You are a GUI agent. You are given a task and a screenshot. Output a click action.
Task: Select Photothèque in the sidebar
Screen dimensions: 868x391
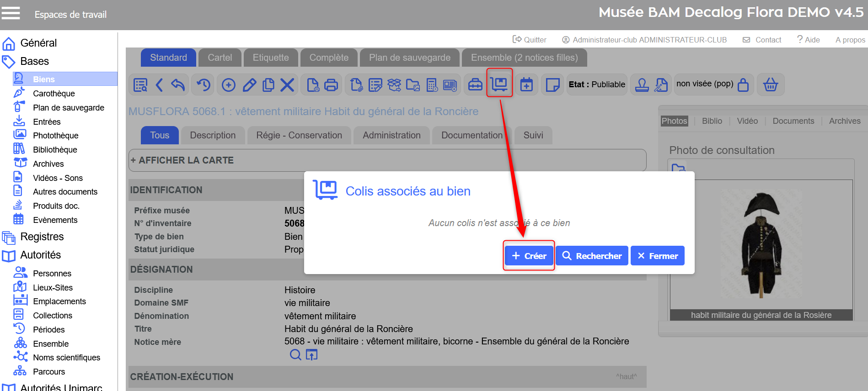coord(55,136)
